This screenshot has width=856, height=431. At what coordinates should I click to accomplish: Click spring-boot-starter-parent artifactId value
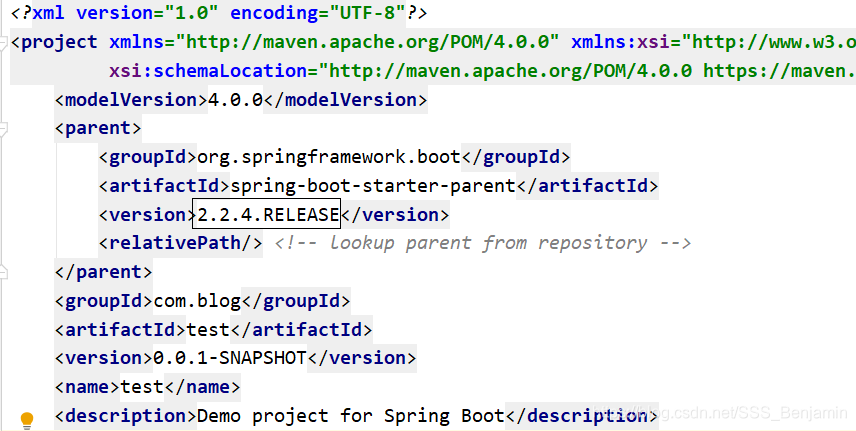click(373, 186)
